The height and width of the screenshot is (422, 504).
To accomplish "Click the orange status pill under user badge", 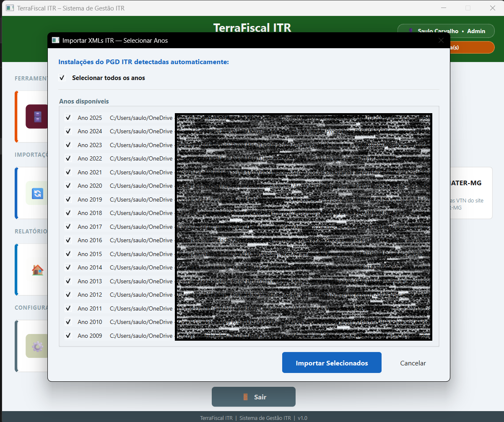I will point(472,47).
